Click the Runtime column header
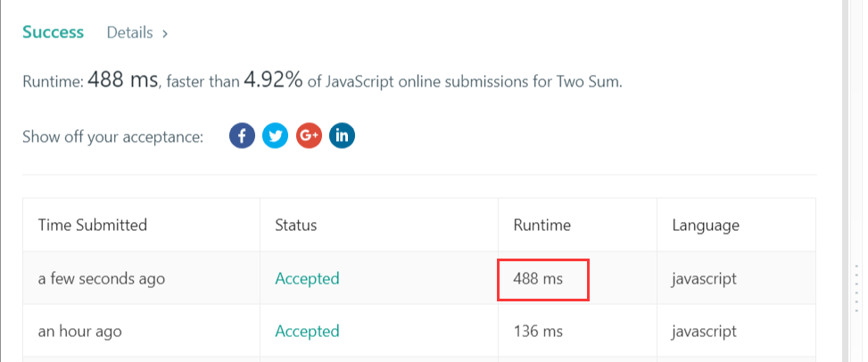The width and height of the screenshot is (868, 362). click(x=541, y=225)
